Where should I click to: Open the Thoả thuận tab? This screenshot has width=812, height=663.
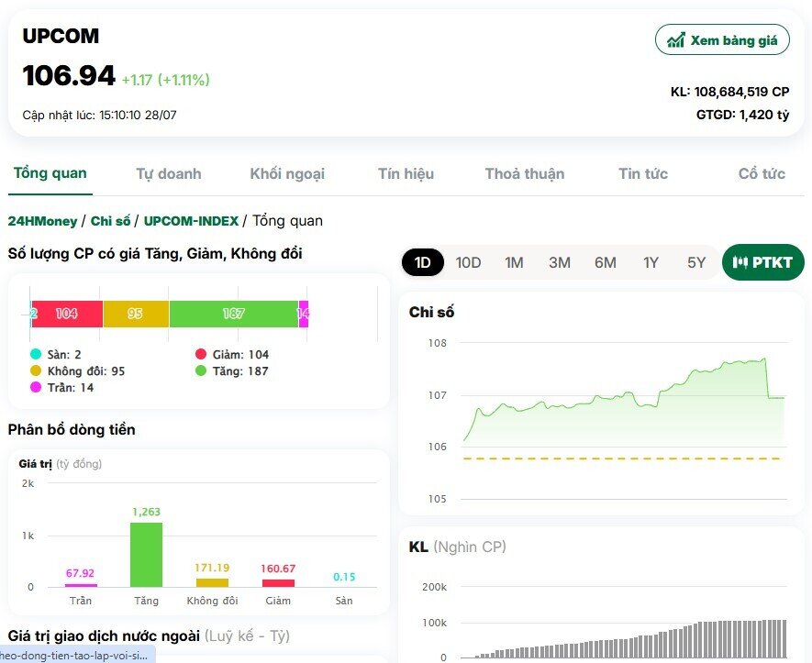(525, 172)
